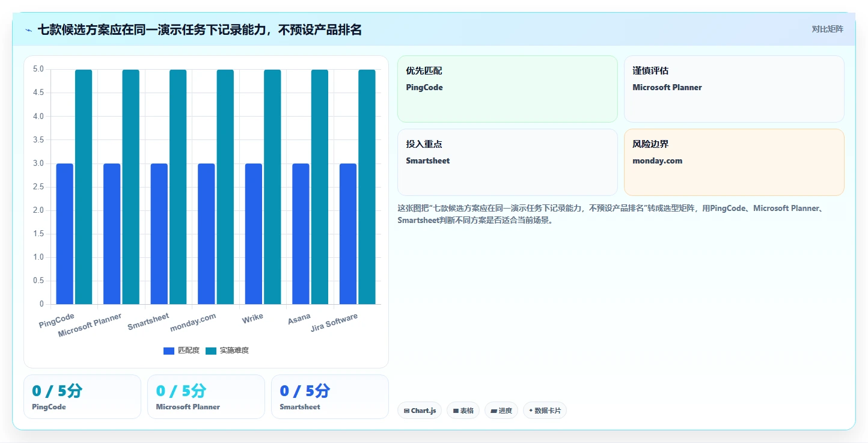
Task: Click the 表格 tag
Action: [x=463, y=411]
